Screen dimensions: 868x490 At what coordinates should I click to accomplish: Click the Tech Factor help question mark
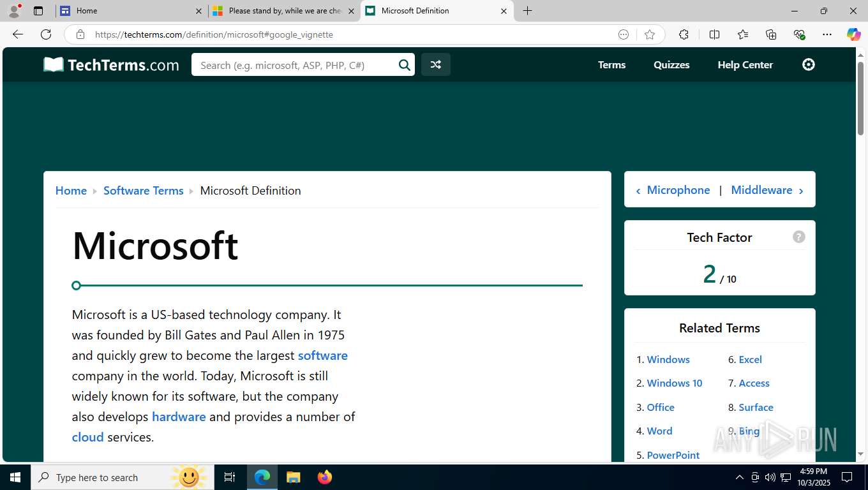(x=799, y=237)
